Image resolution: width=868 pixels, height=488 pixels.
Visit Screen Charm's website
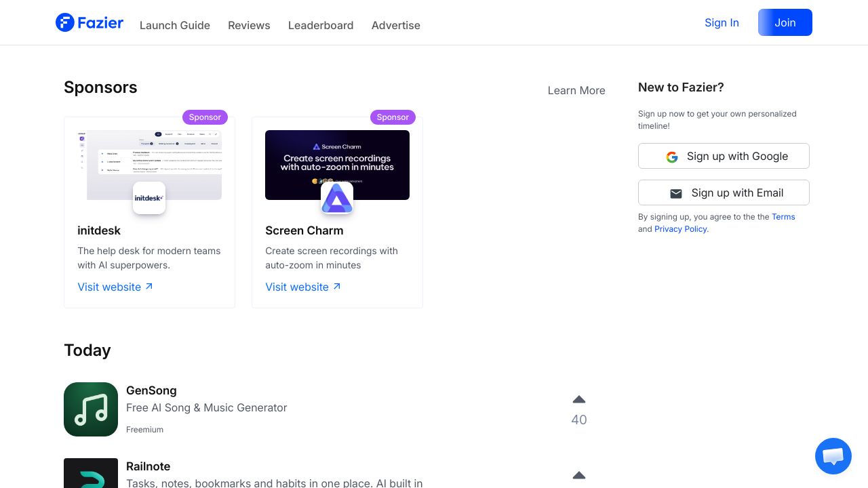297,287
